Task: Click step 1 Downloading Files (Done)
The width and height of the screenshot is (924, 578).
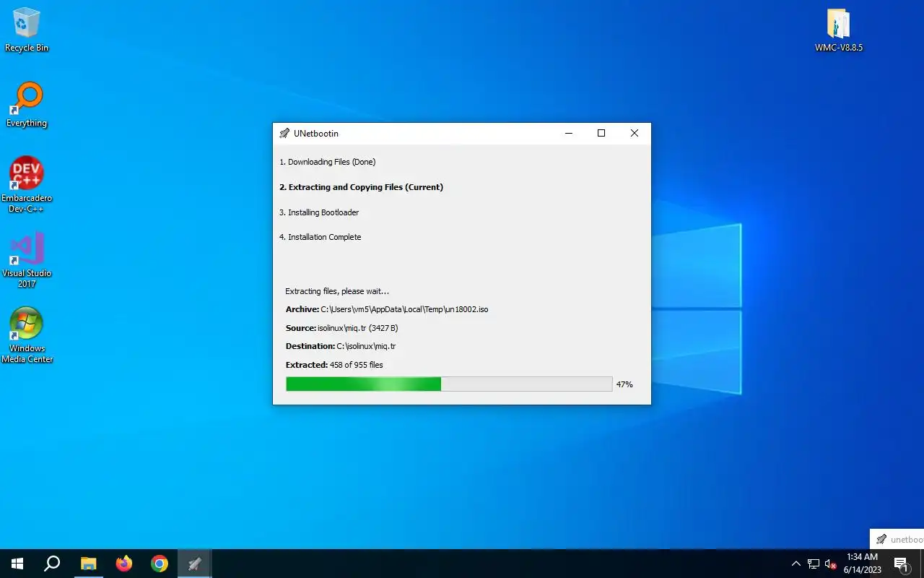Action: point(328,162)
